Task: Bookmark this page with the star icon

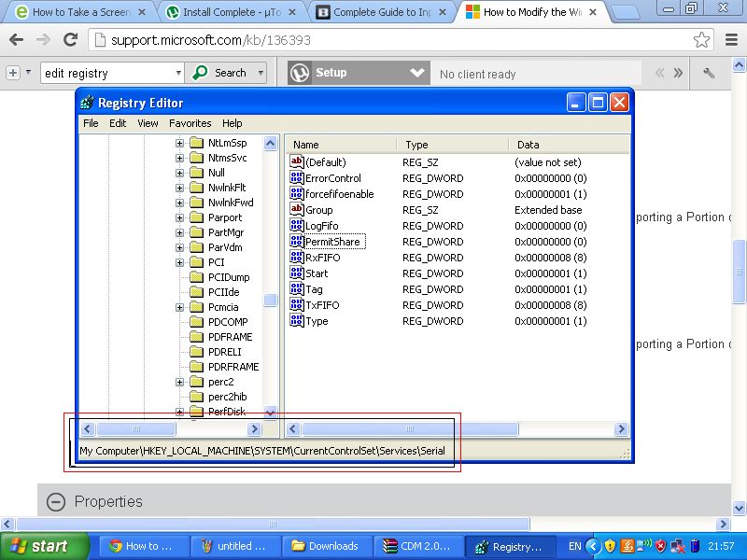Action: pyautogui.click(x=701, y=40)
